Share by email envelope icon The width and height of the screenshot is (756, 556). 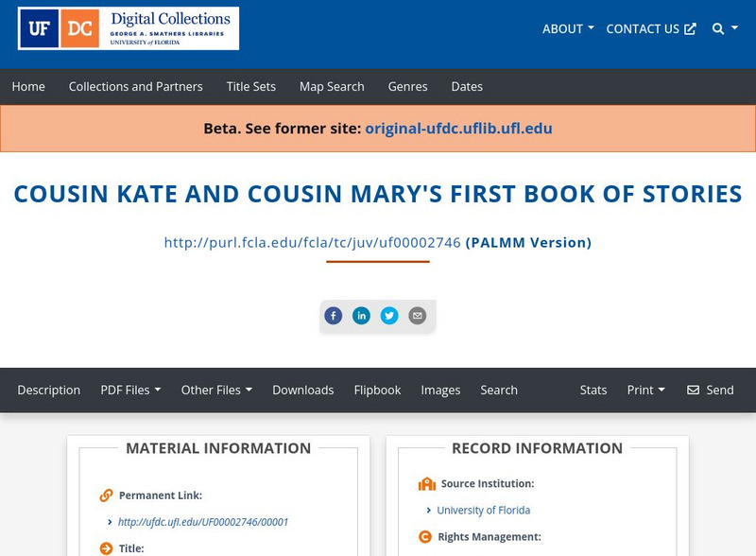click(x=417, y=316)
